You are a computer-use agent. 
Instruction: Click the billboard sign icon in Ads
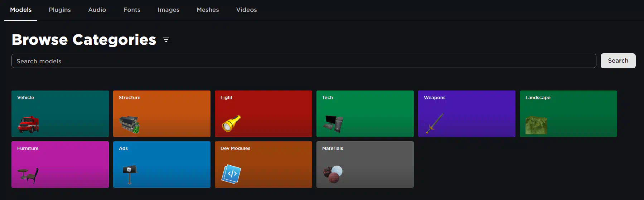point(130,174)
